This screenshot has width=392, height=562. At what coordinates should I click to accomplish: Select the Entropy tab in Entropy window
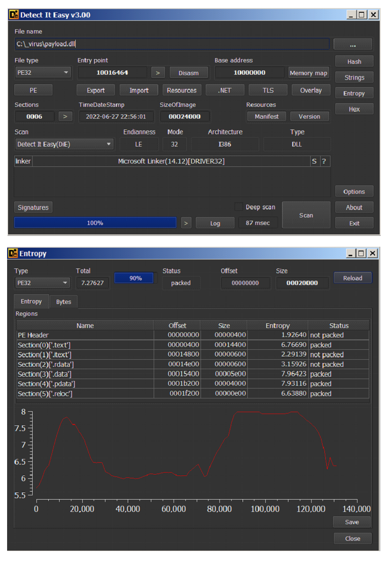point(31,302)
